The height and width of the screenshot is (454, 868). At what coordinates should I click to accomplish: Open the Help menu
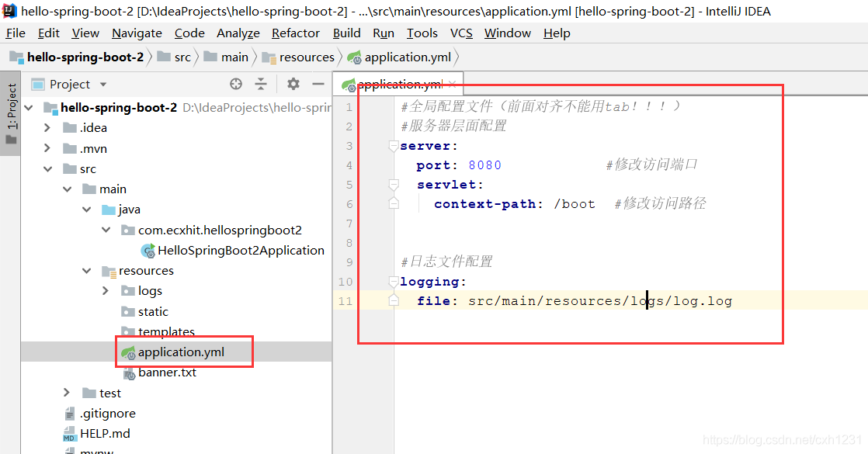[x=557, y=33]
